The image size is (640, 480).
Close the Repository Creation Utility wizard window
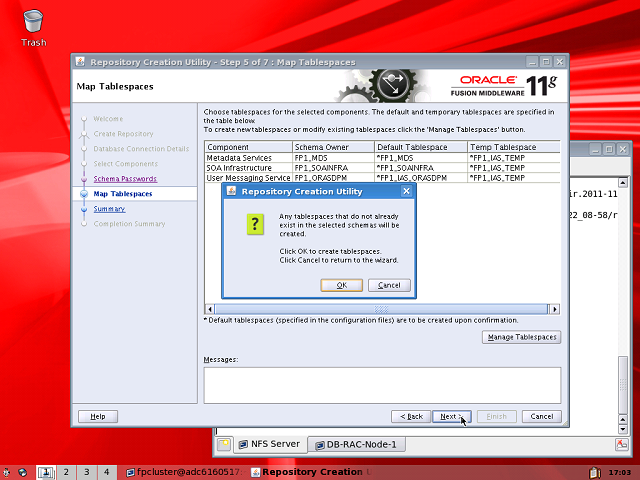coord(560,62)
